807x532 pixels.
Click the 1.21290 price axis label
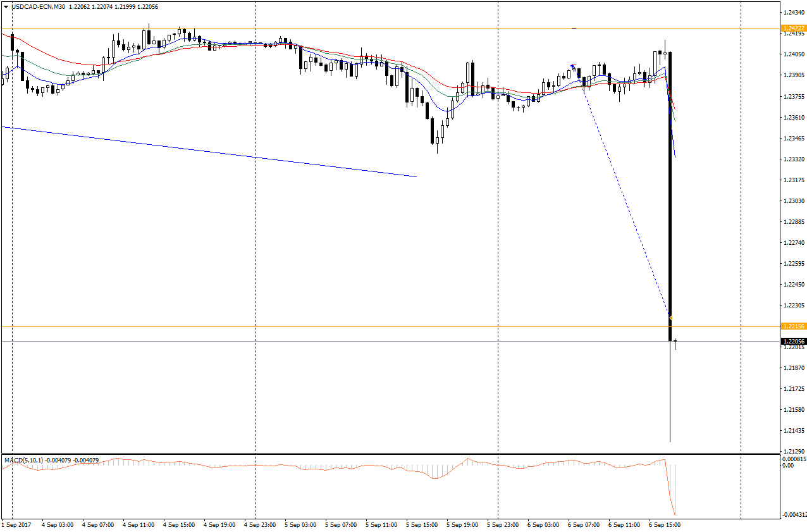pos(794,451)
